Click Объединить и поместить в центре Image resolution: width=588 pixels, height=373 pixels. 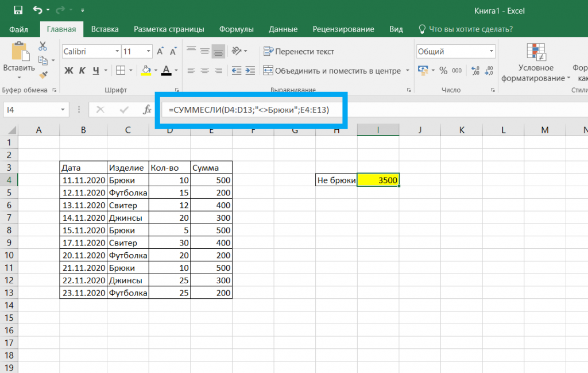pos(332,71)
